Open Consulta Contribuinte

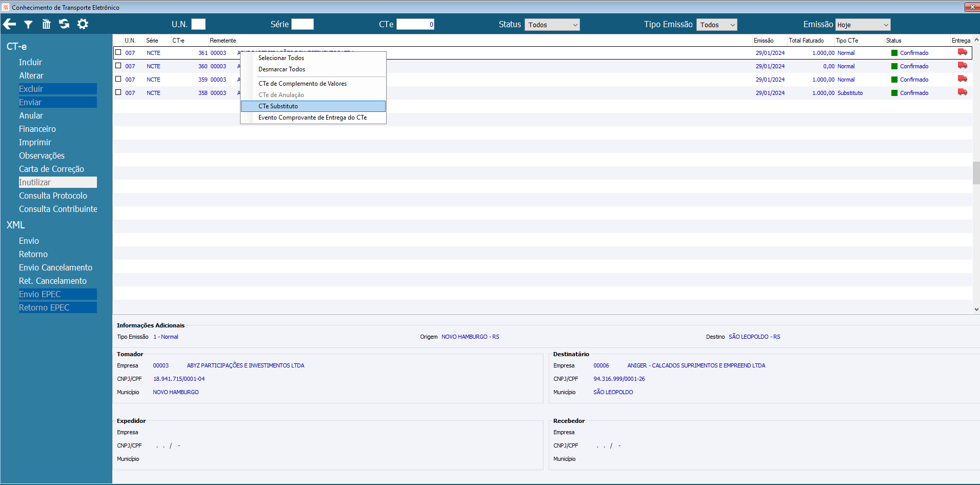pyautogui.click(x=58, y=209)
